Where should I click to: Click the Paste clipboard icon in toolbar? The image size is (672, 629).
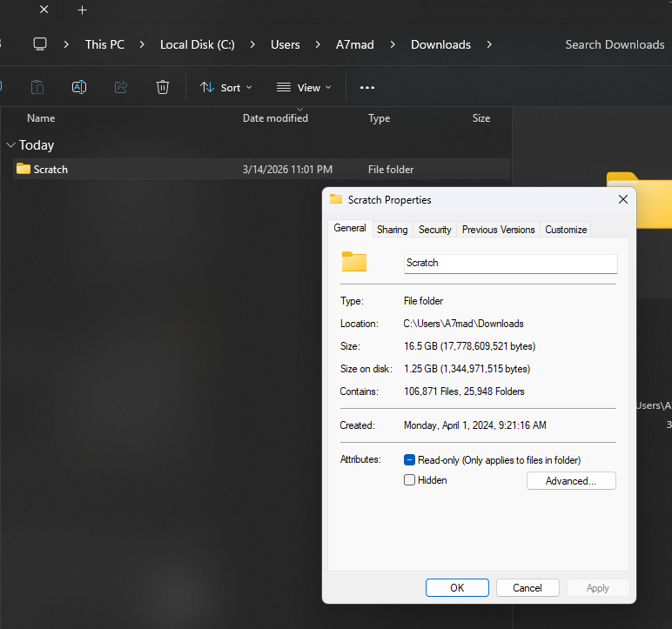click(x=37, y=87)
